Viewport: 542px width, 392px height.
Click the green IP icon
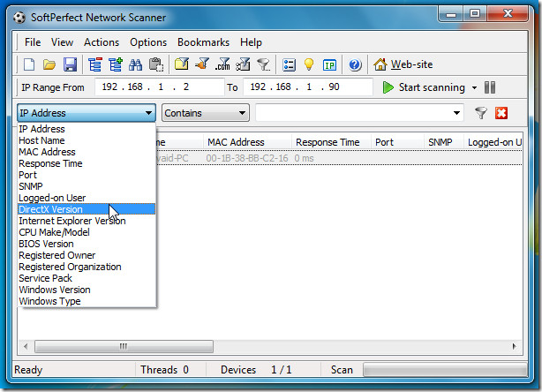tap(329, 65)
